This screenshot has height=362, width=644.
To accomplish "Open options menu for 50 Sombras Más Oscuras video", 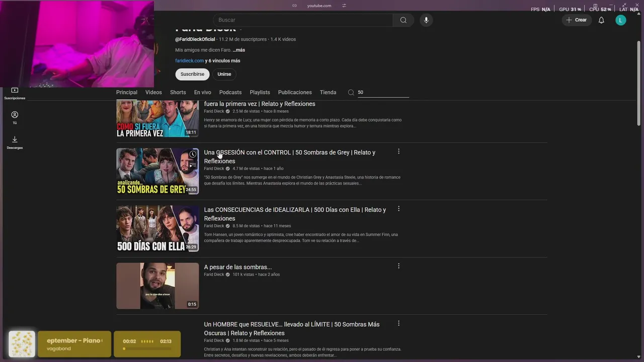I will (x=398, y=323).
